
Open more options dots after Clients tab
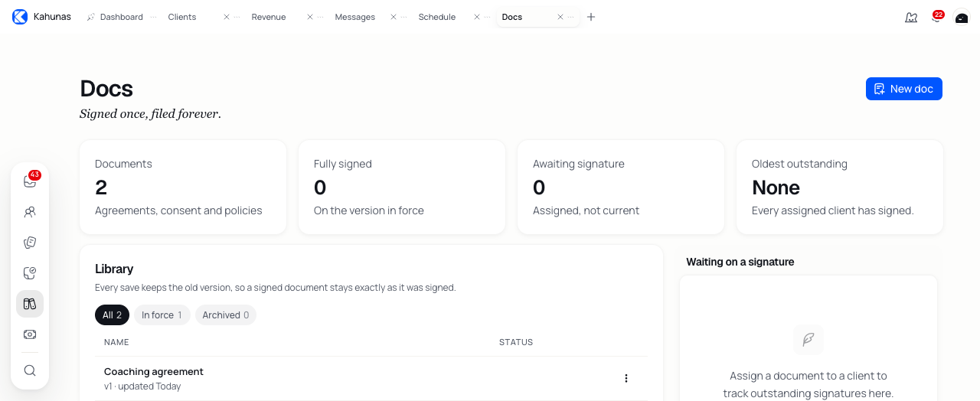click(x=237, y=17)
